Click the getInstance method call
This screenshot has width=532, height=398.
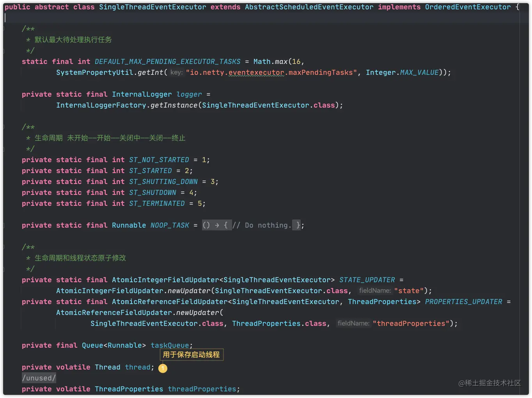click(x=174, y=105)
